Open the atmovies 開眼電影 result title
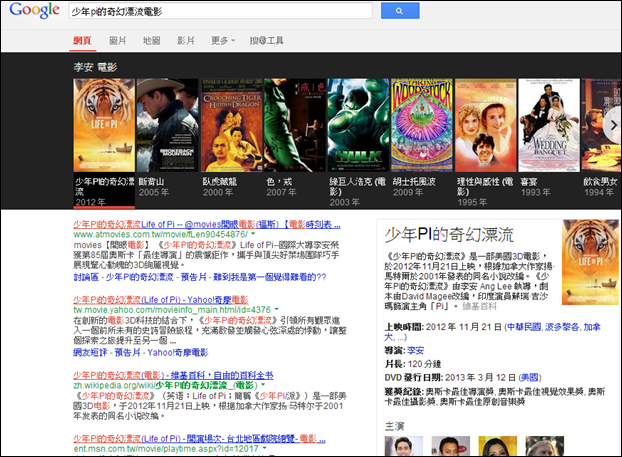Screen dimensions: 622x457 pyautogui.click(x=207, y=225)
